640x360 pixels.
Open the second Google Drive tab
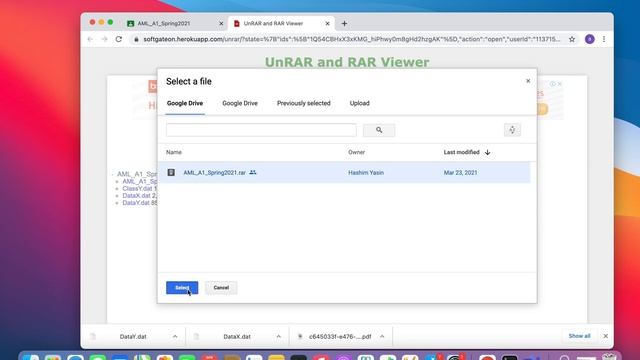pyautogui.click(x=240, y=103)
